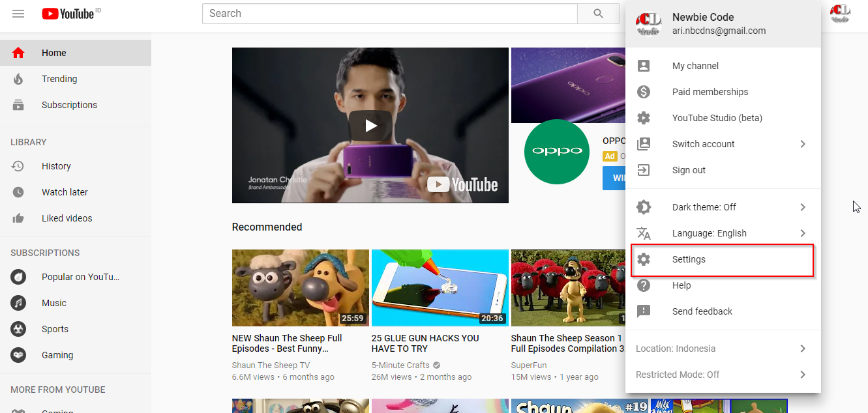
Task: Click the YouTube Studio gear icon
Action: (644, 118)
